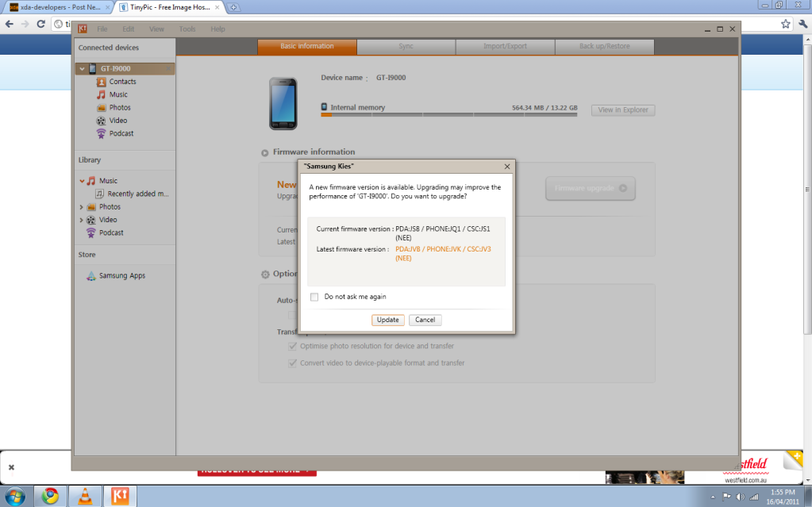
Task: Open the Kies View menu
Action: click(x=156, y=29)
